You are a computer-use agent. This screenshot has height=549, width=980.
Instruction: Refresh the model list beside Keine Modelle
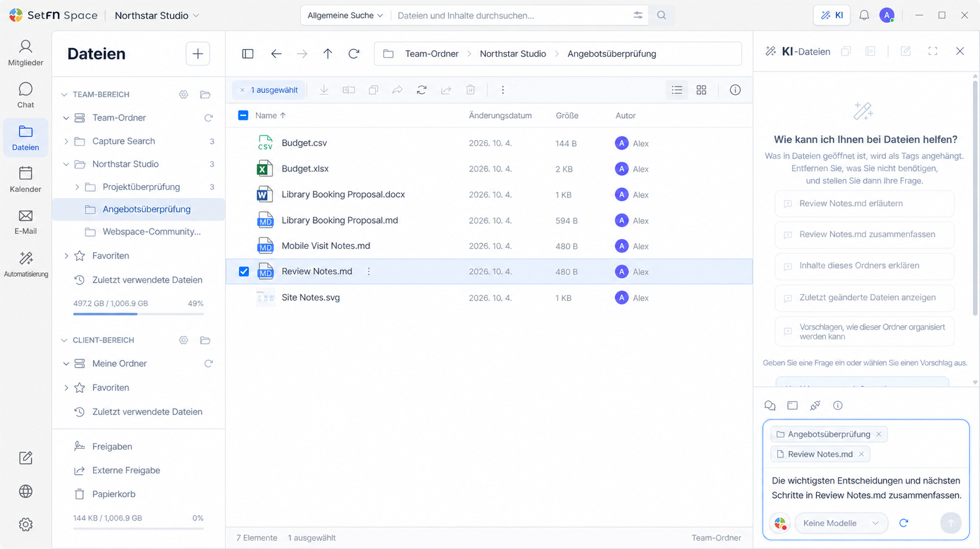[903, 523]
